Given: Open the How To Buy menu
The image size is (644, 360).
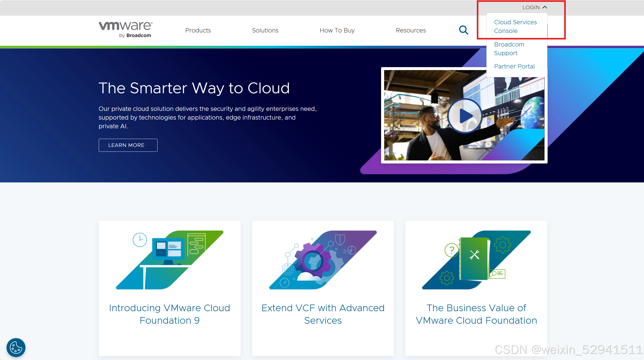Looking at the screenshot, I should tap(337, 30).
